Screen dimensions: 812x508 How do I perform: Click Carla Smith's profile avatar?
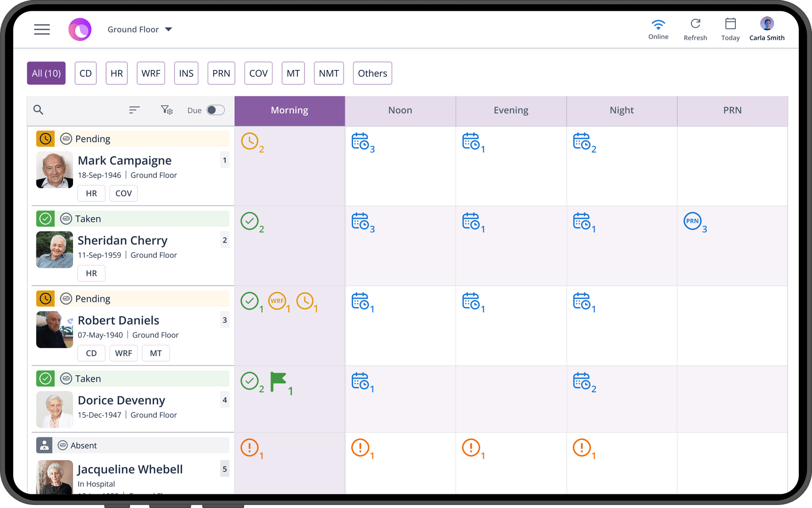[x=767, y=23]
